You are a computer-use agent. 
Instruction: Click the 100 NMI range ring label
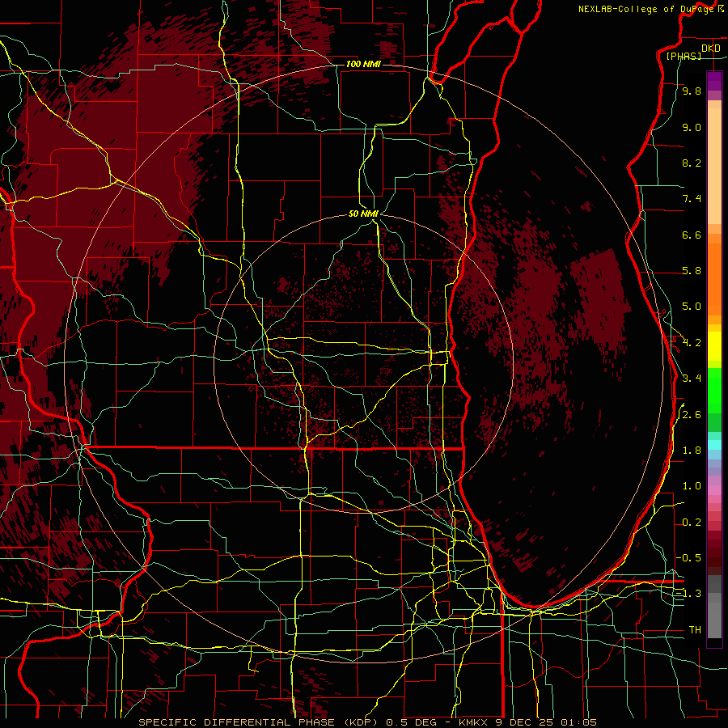click(363, 64)
